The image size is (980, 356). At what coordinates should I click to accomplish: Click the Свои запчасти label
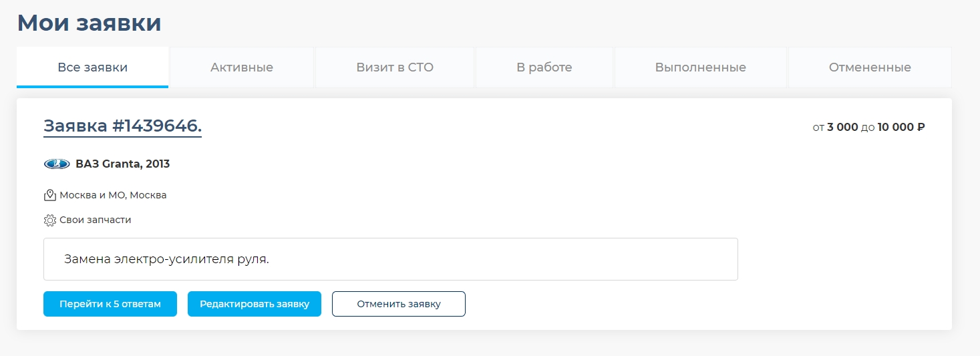tap(96, 220)
